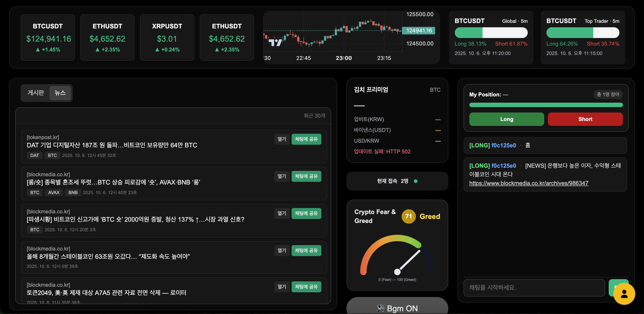Click the AVAX tag on news item
The height and width of the screenshot is (314, 644).
(54, 193)
